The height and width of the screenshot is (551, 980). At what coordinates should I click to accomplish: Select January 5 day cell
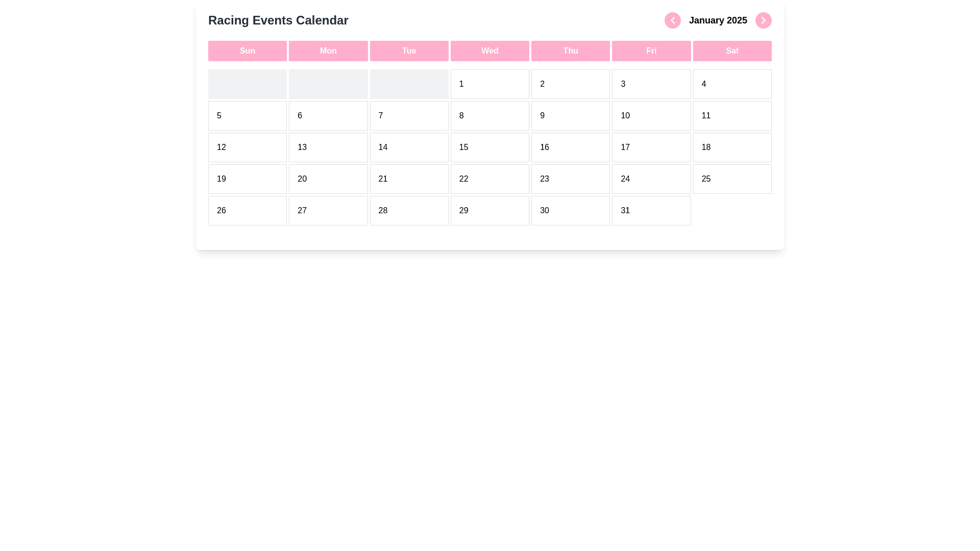point(247,116)
